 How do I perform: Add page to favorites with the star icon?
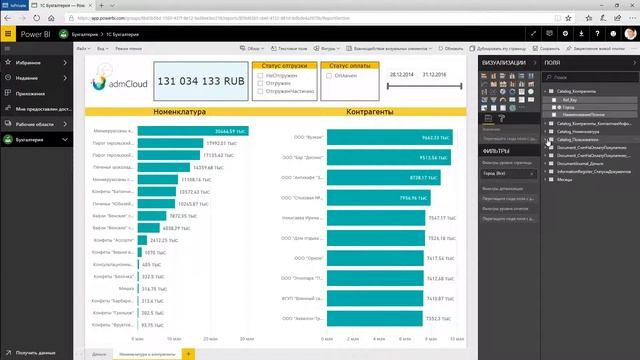568,18
